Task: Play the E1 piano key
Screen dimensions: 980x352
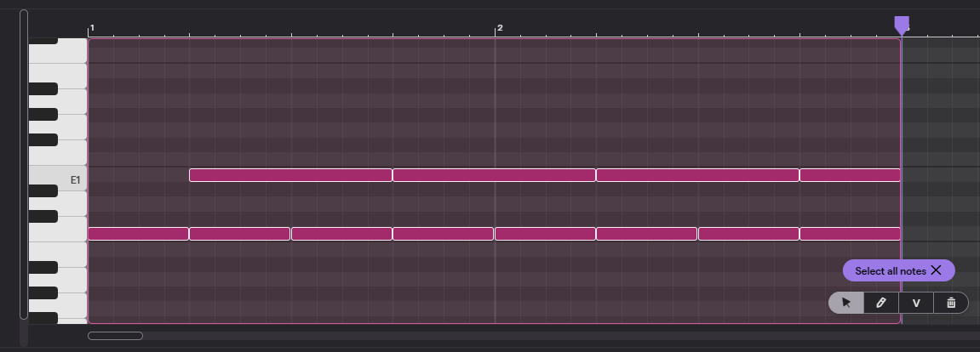Action: click(58, 179)
